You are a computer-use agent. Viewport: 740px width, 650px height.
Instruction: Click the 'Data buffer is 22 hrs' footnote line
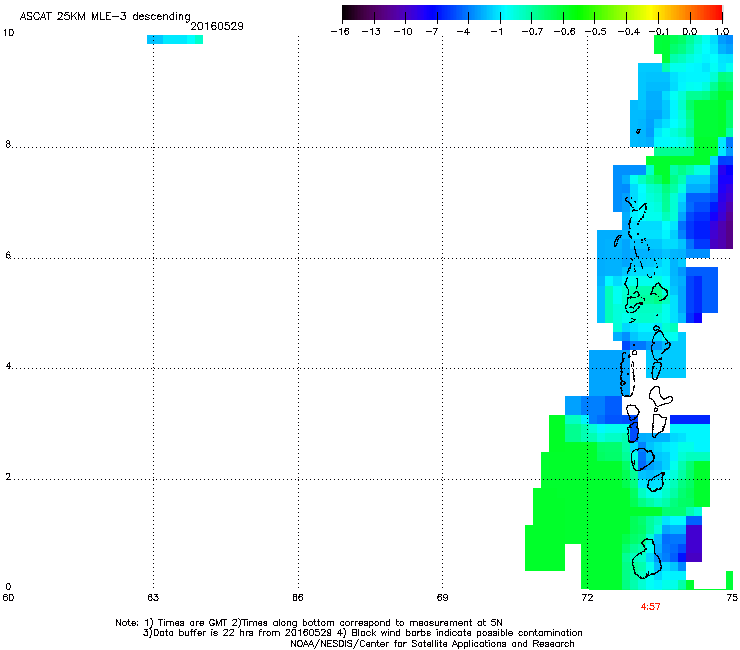pos(362,633)
